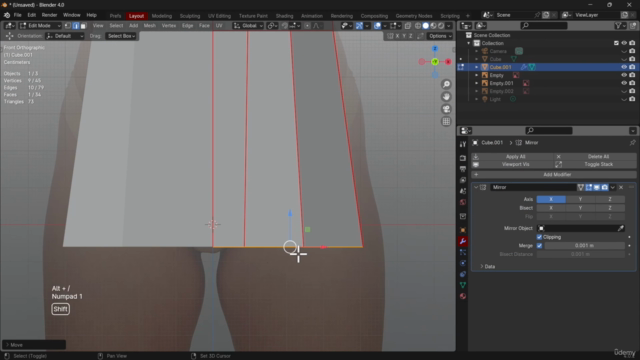The width and height of the screenshot is (640, 360).
Task: Select face select mode icon
Action: coord(83,26)
